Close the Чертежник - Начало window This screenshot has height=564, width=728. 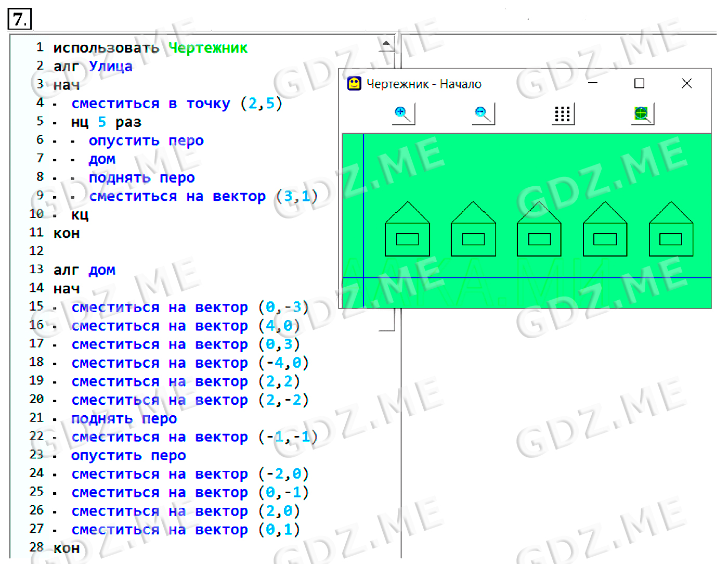point(686,84)
